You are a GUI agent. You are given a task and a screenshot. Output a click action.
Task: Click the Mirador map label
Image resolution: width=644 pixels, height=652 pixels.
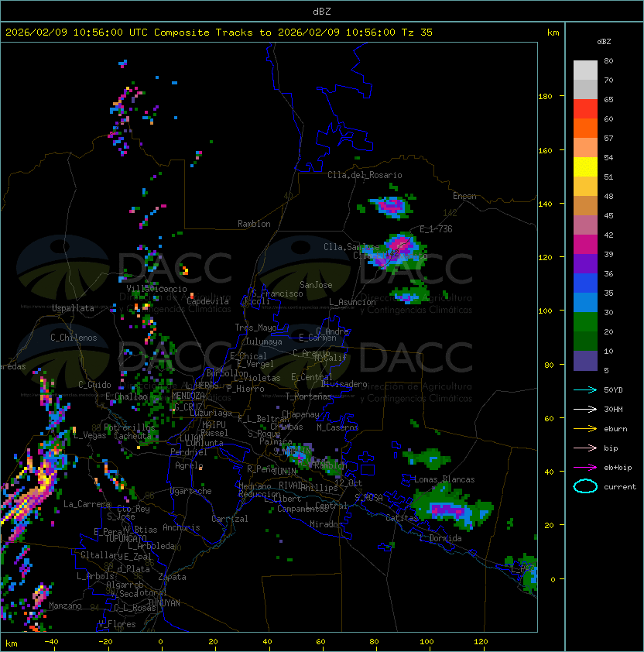326,524
